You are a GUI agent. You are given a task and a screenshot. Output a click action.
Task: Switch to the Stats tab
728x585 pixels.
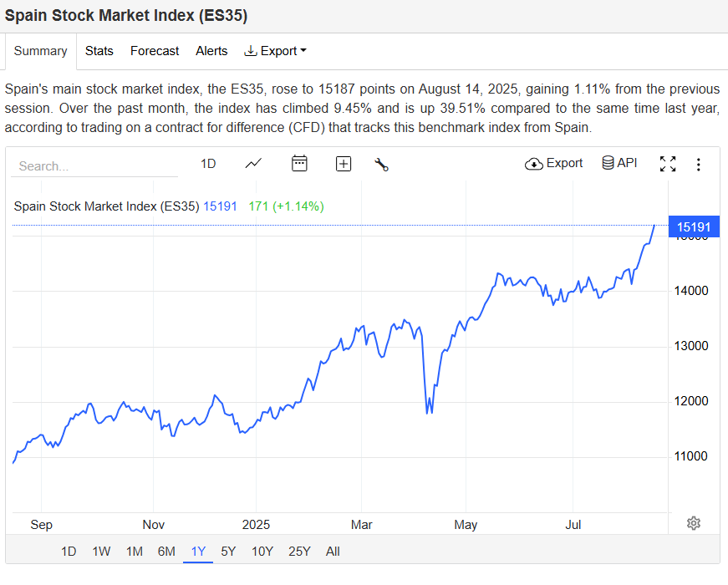coord(99,51)
